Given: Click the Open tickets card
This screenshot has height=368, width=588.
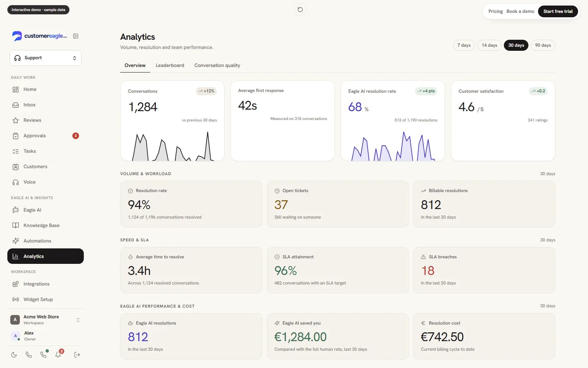Looking at the screenshot, I should click(x=338, y=204).
